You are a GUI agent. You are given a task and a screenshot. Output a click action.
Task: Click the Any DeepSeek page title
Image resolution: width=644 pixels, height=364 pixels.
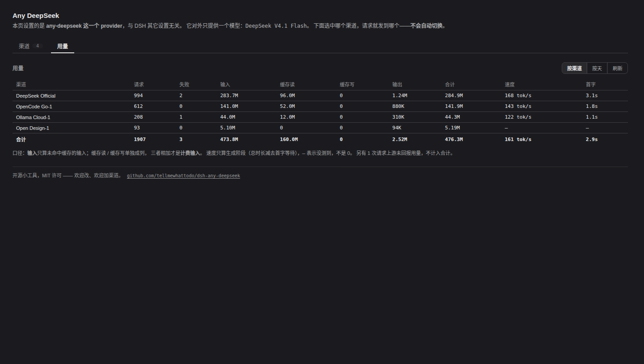coord(36,16)
